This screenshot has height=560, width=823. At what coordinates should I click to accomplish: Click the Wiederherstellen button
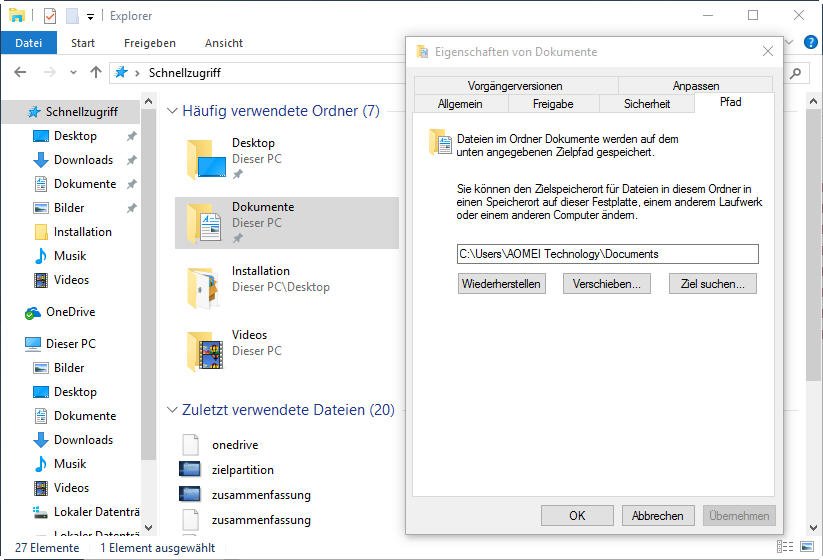point(501,284)
